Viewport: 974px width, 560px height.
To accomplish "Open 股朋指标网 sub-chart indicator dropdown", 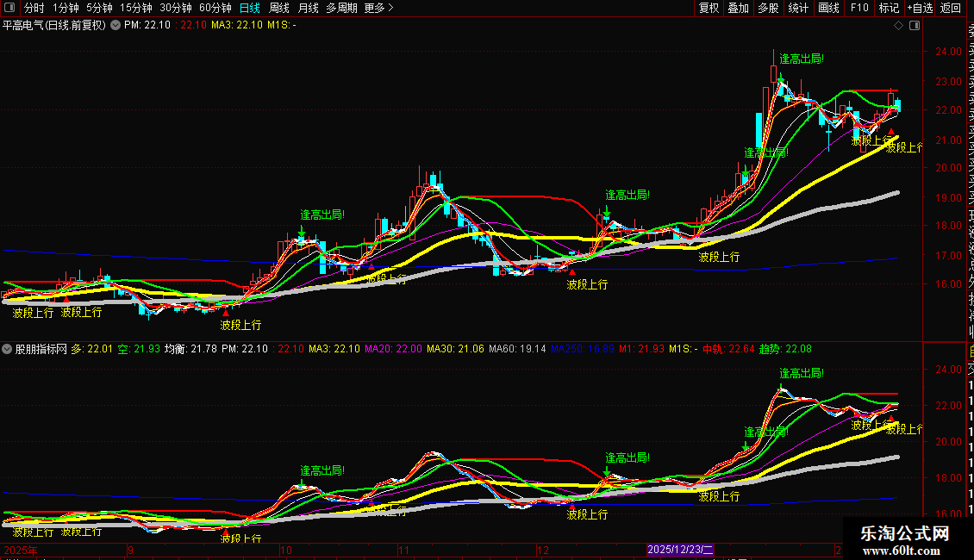I will click(x=7, y=349).
